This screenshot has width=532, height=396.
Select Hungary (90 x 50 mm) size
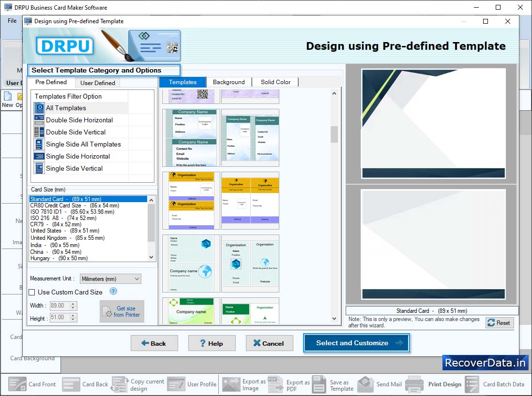[88, 258]
